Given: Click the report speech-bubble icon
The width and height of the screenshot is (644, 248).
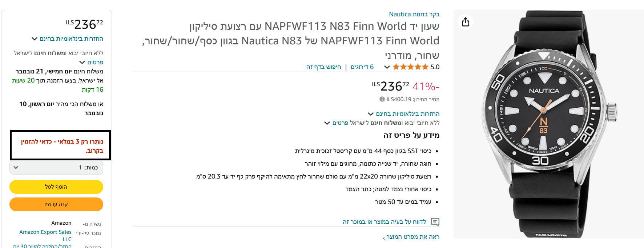Looking at the screenshot, I should pyautogui.click(x=436, y=222).
